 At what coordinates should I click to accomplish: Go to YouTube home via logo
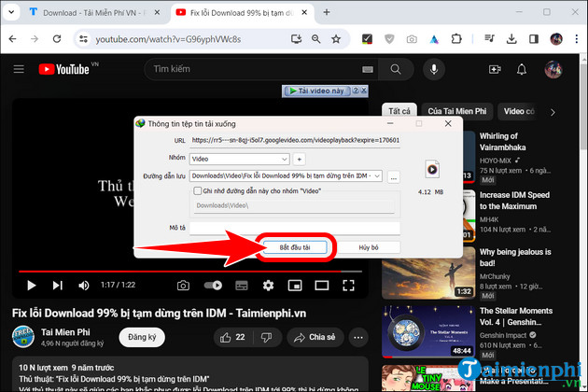pyautogui.click(x=64, y=69)
